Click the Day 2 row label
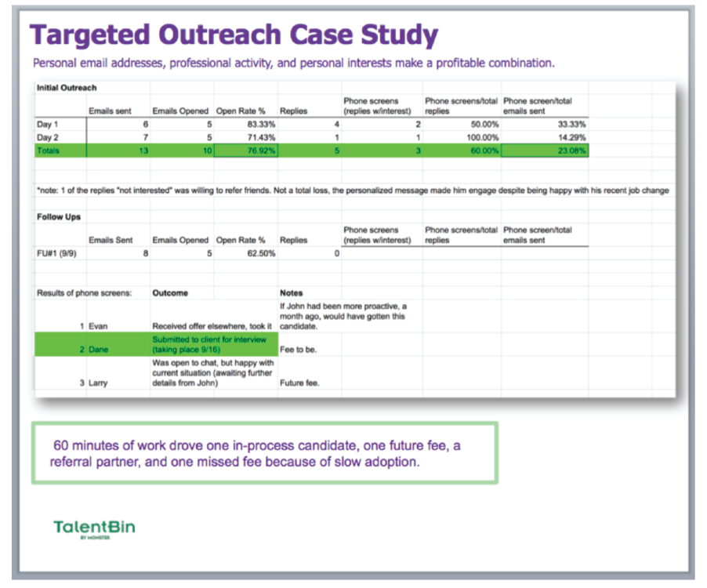Image resolution: width=707 pixels, height=588 pixels. (48, 137)
